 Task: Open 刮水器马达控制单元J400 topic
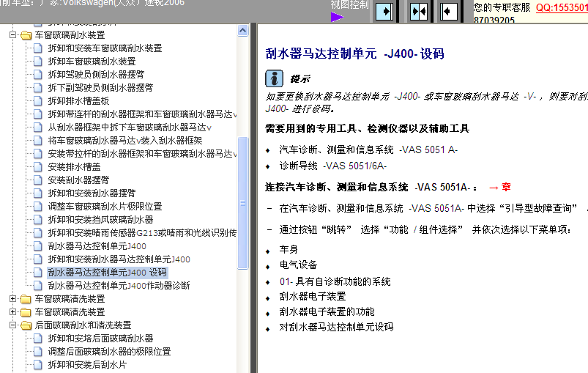pos(97,246)
